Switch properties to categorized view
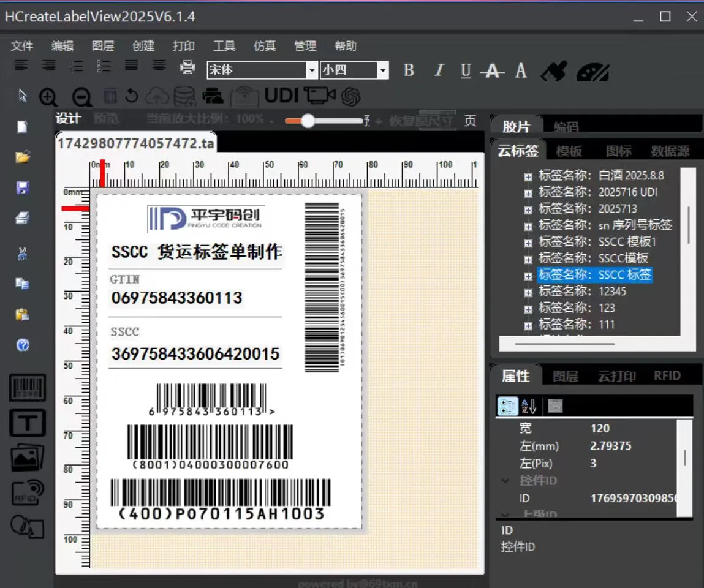The image size is (704, 588). click(x=507, y=406)
